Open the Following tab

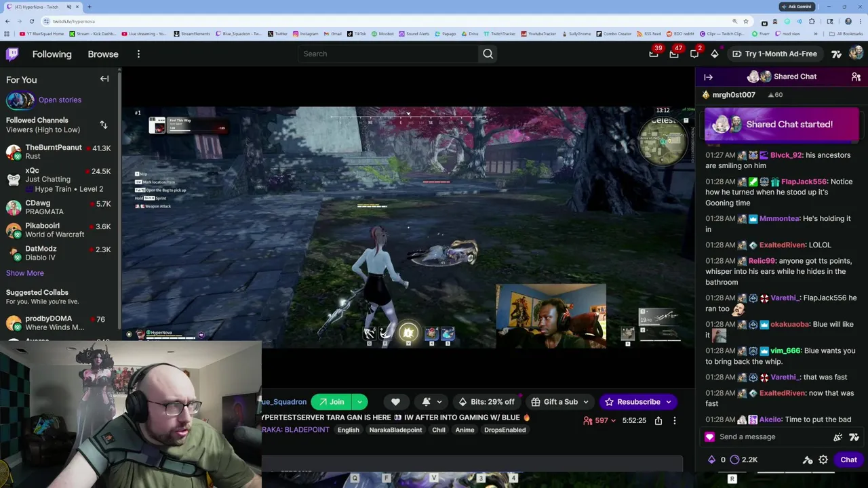[52, 54]
